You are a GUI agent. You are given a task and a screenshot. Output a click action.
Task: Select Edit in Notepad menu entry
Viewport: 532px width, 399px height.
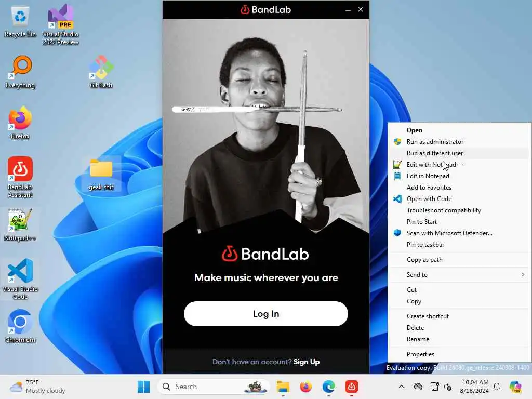[x=459, y=176]
